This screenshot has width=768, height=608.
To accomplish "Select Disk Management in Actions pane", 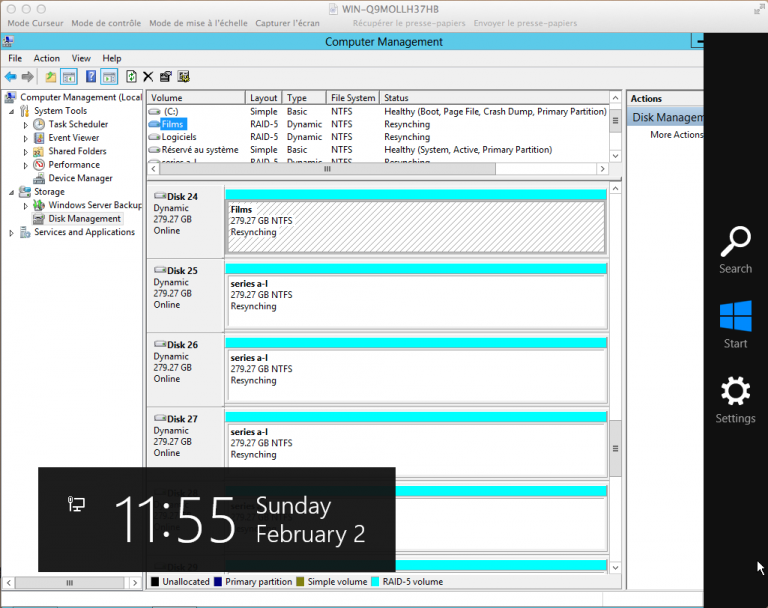I will (666, 118).
